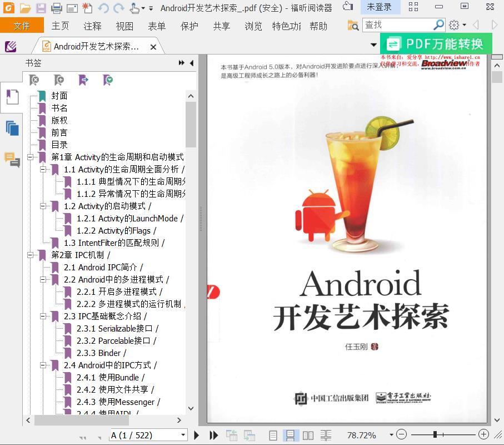Collapse the 第1章 Activity bookmark node
Screen dimensions: 504x445
[31, 157]
